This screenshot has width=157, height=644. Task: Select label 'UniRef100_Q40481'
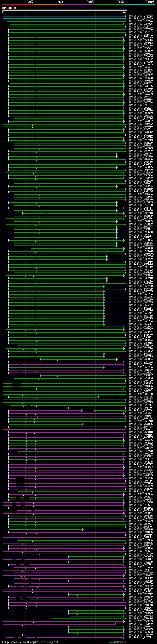pyautogui.click(x=141, y=67)
